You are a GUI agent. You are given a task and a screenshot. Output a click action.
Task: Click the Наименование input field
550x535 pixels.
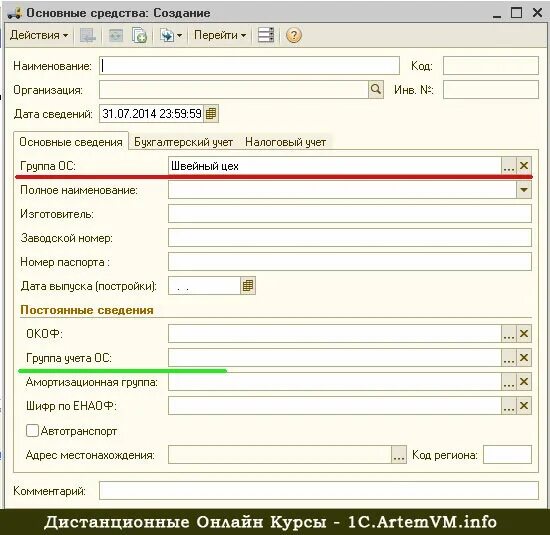pos(249,66)
